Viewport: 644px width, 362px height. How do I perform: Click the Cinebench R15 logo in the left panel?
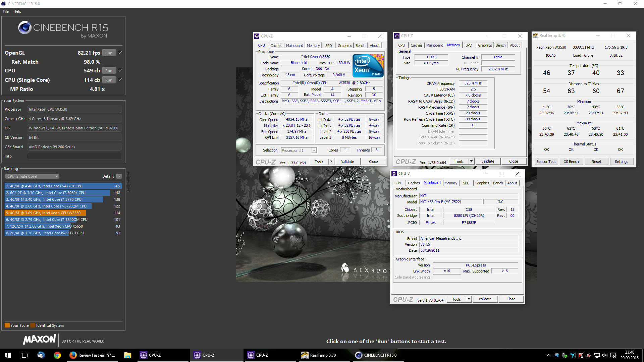click(63, 29)
